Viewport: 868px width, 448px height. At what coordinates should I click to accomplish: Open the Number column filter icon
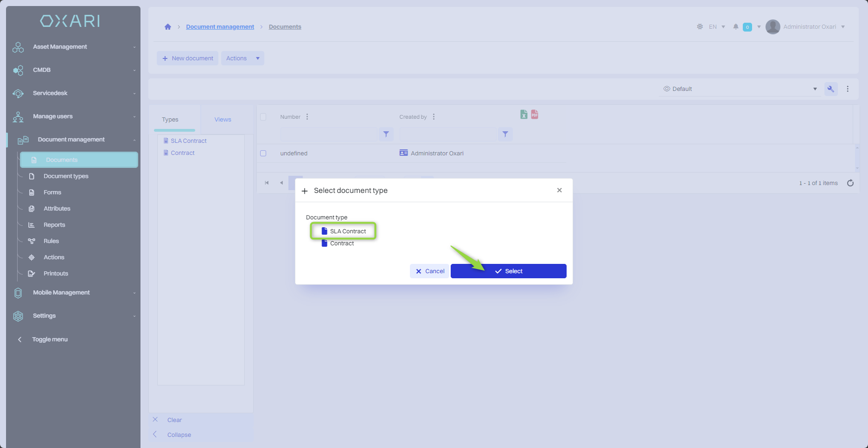click(386, 134)
